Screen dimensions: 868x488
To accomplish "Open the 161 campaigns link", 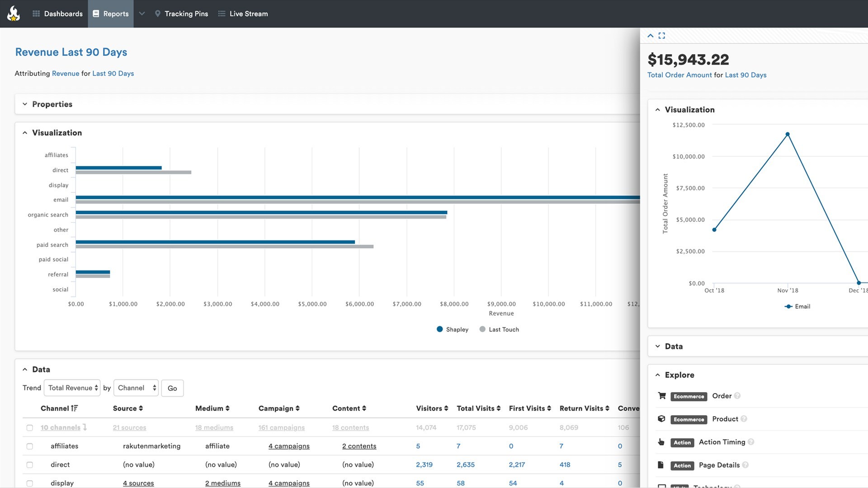I will click(281, 428).
